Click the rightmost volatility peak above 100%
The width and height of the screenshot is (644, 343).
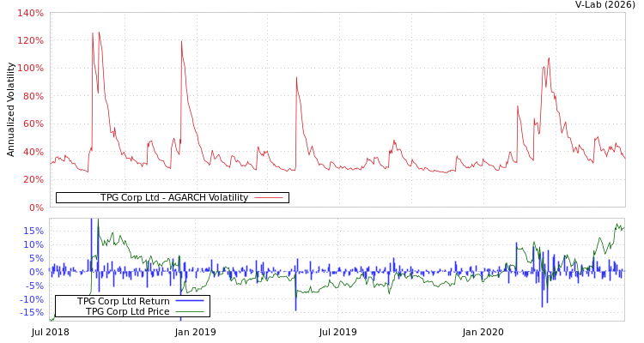[548, 58]
